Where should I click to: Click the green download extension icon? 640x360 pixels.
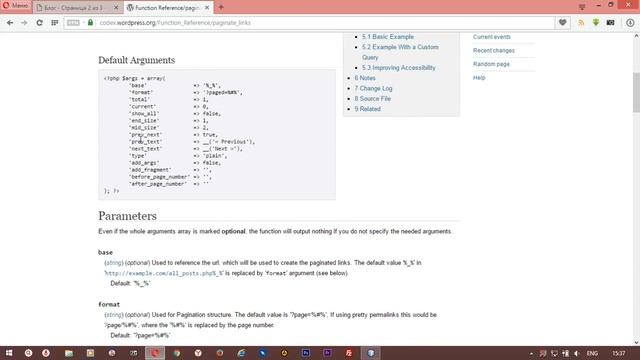point(596,22)
